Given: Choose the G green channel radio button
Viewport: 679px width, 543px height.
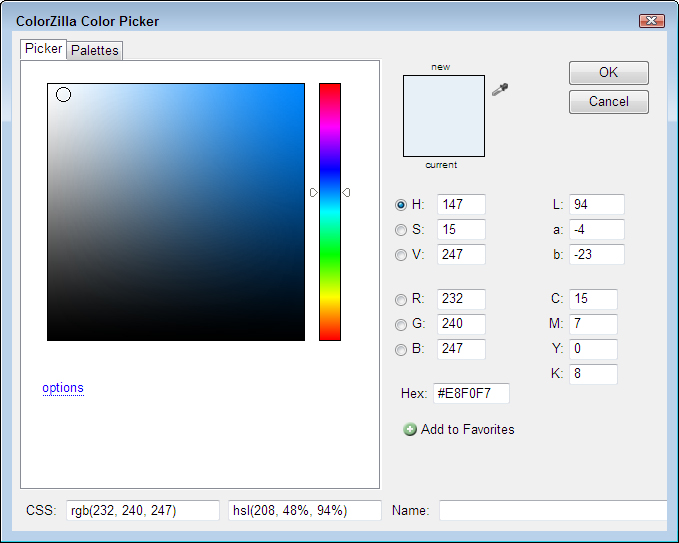Looking at the screenshot, I should point(401,324).
